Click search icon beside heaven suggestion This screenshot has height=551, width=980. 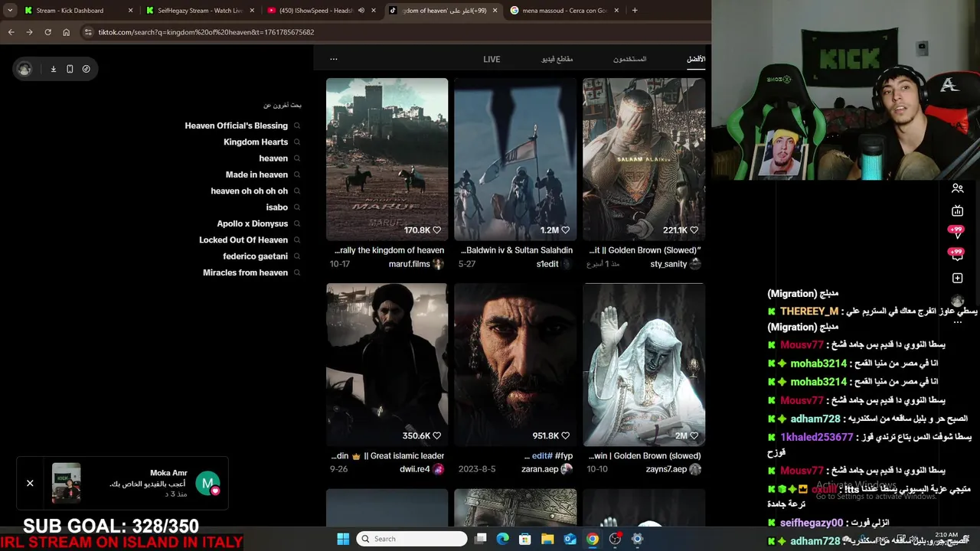pyautogui.click(x=297, y=158)
